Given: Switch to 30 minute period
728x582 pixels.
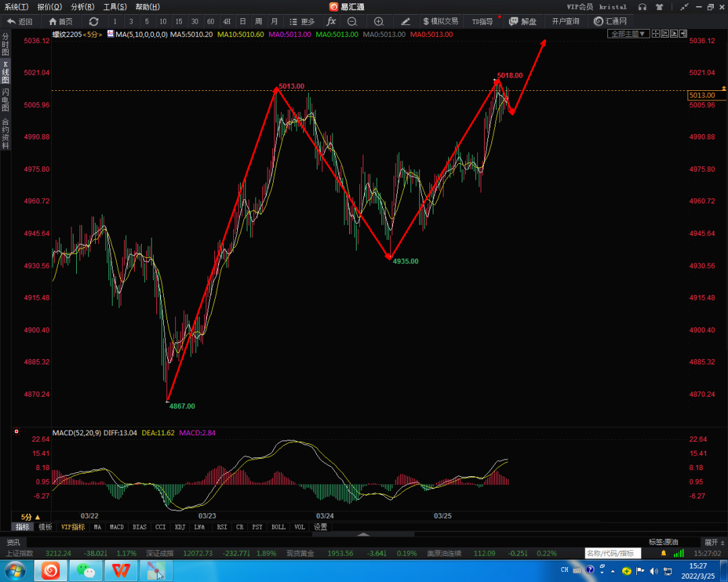Looking at the screenshot, I should click(195, 22).
